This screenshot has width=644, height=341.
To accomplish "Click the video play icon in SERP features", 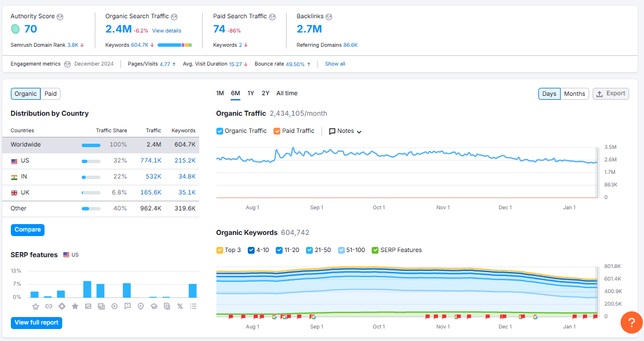I will pos(114,306).
